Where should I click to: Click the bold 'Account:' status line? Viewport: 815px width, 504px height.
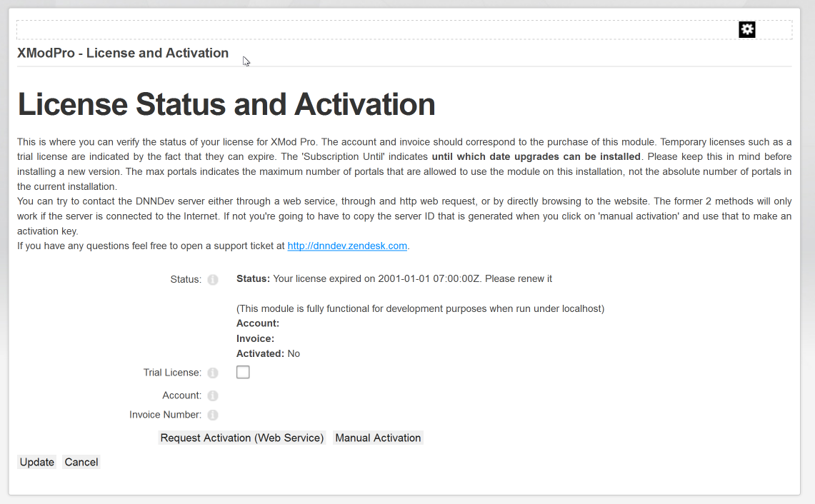click(x=258, y=323)
